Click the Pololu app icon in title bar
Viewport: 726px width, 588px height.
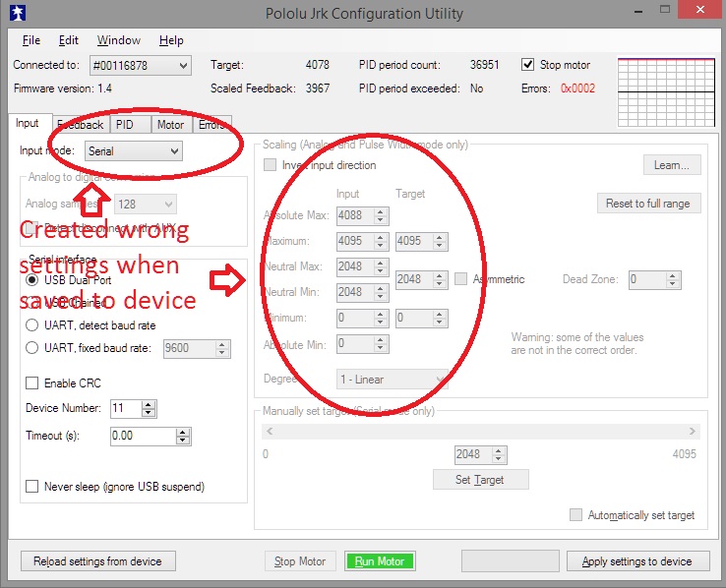pyautogui.click(x=18, y=13)
